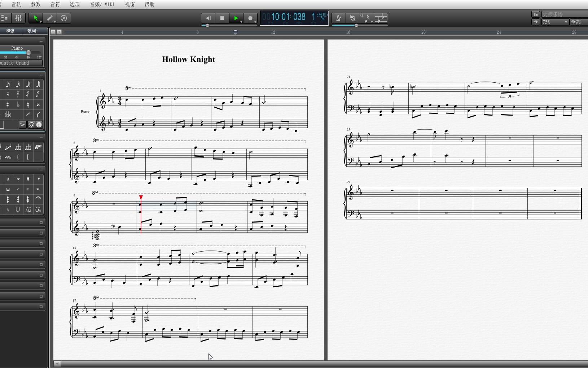Select the glissando line note symbol

tap(8, 147)
